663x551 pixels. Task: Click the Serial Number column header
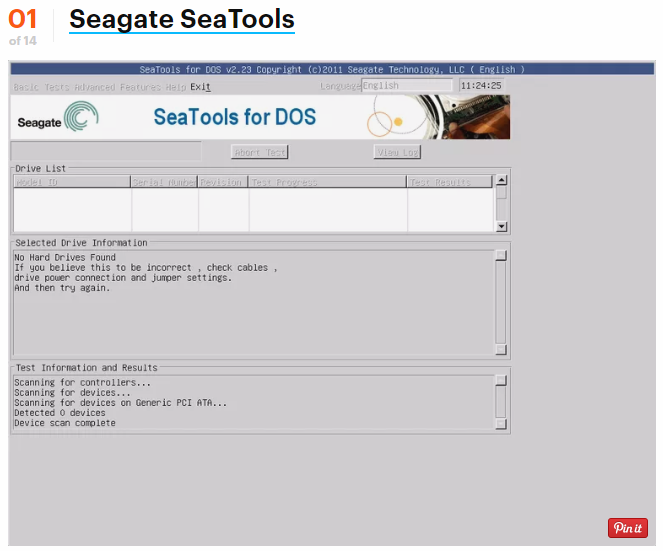click(164, 182)
